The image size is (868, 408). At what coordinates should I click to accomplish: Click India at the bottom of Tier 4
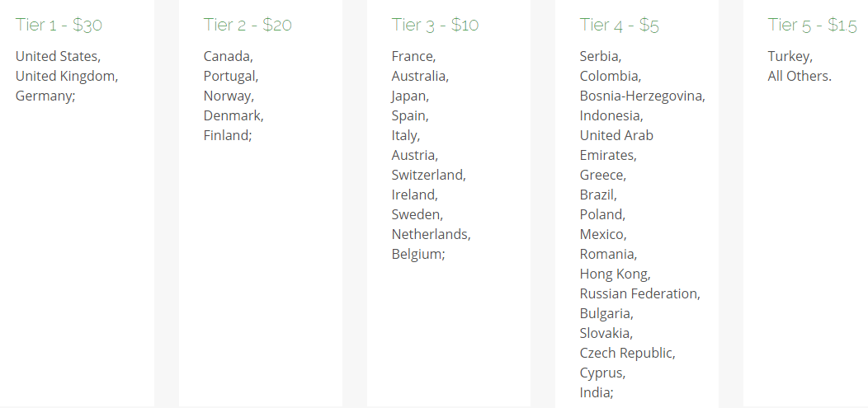point(597,392)
